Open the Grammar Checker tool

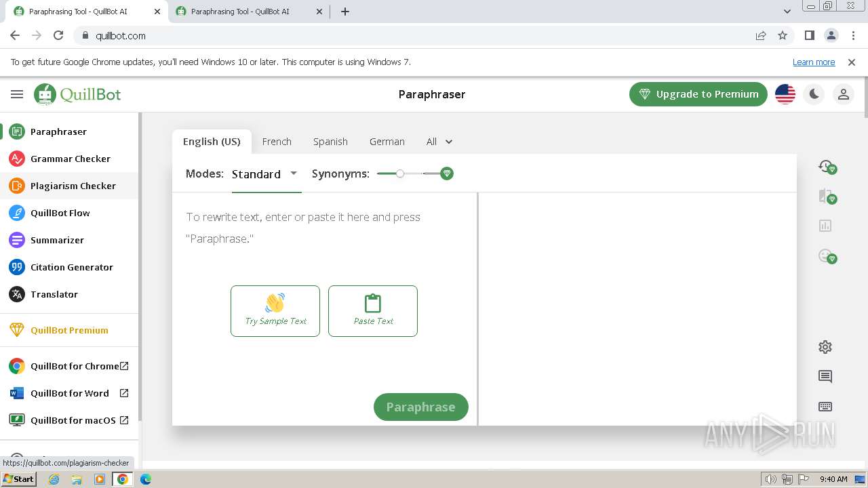69,159
